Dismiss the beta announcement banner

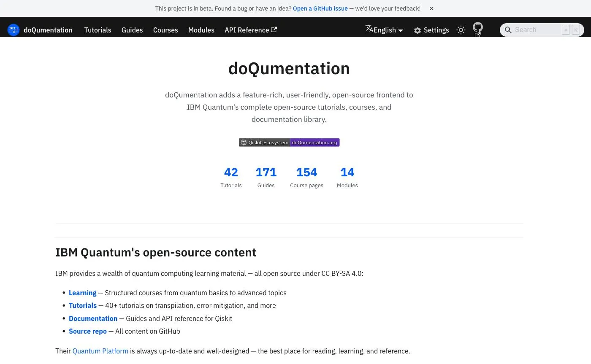(x=431, y=8)
